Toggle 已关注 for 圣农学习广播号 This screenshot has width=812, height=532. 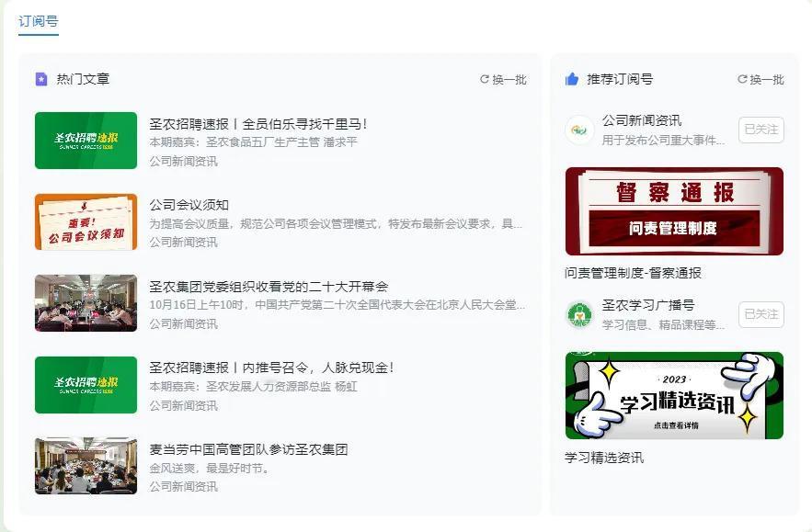761,314
